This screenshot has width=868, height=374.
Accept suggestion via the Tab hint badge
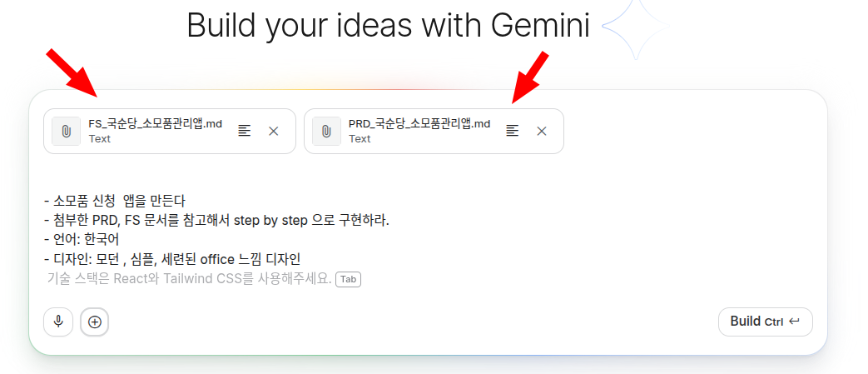click(x=348, y=279)
